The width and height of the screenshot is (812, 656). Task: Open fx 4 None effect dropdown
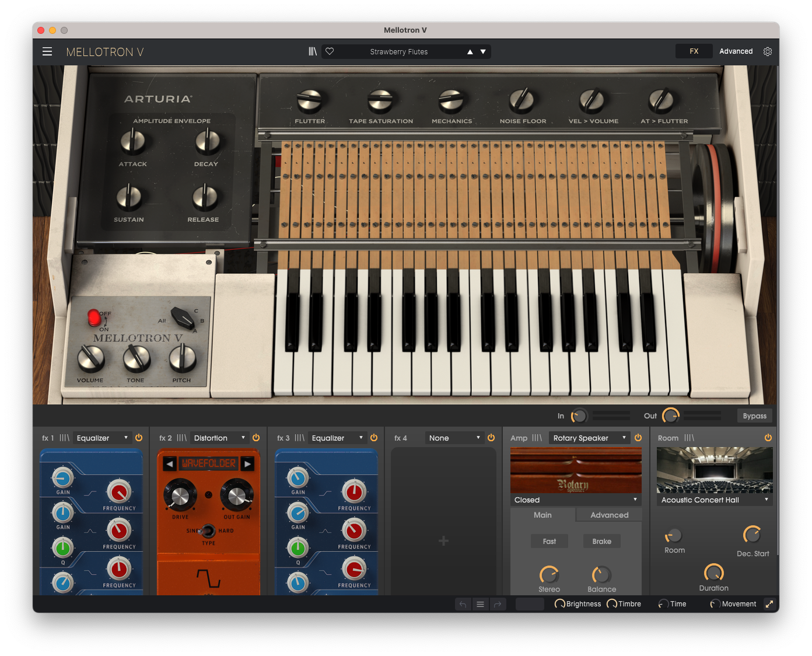pos(455,438)
